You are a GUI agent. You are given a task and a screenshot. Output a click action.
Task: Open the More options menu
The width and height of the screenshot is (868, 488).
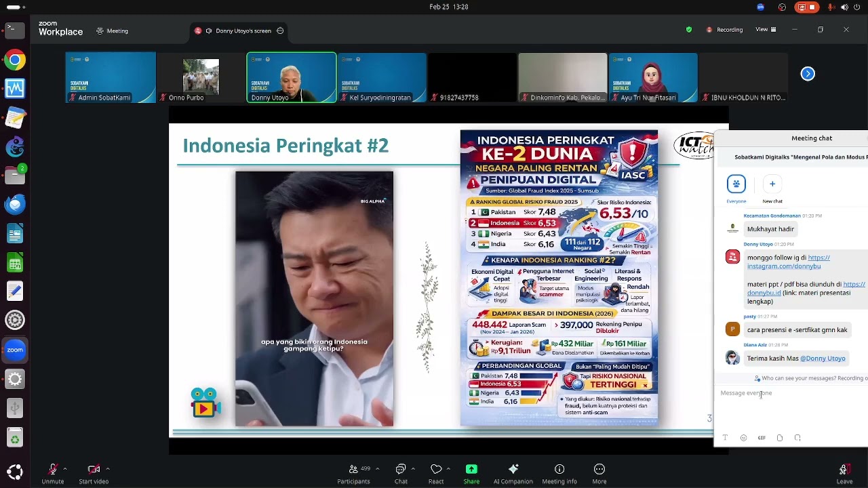point(599,472)
